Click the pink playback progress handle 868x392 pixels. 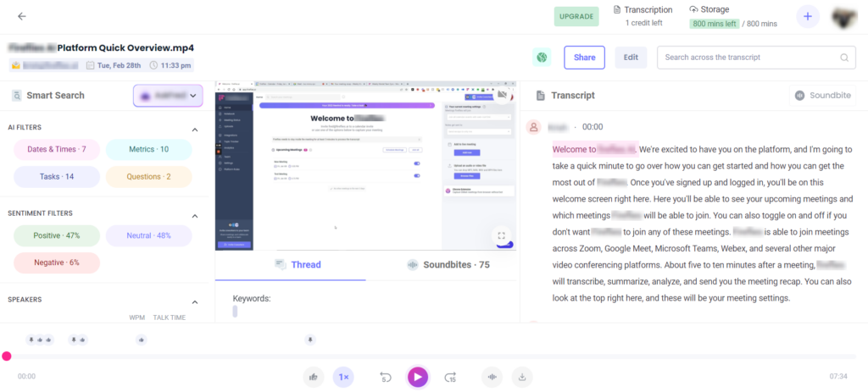coord(7,357)
